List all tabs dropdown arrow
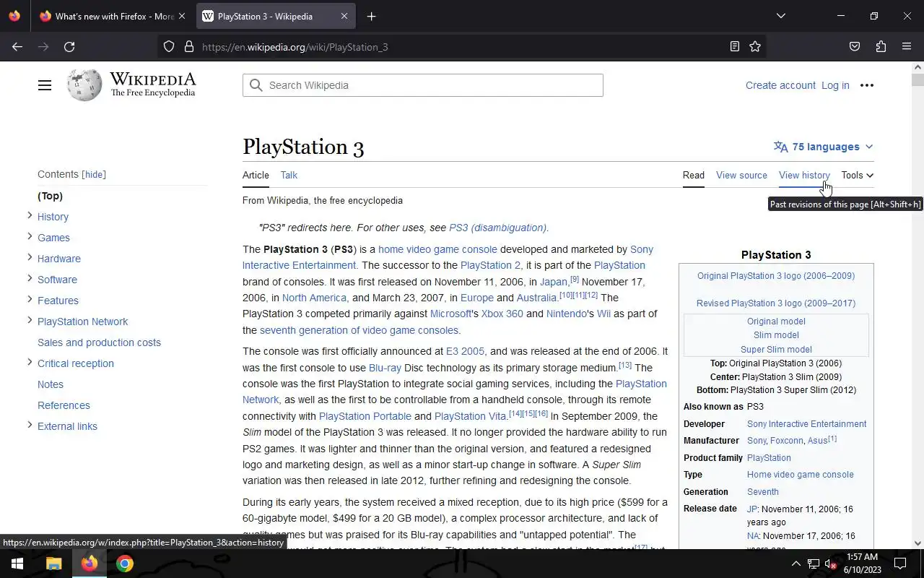Viewport: 924px width, 578px height. (780, 16)
